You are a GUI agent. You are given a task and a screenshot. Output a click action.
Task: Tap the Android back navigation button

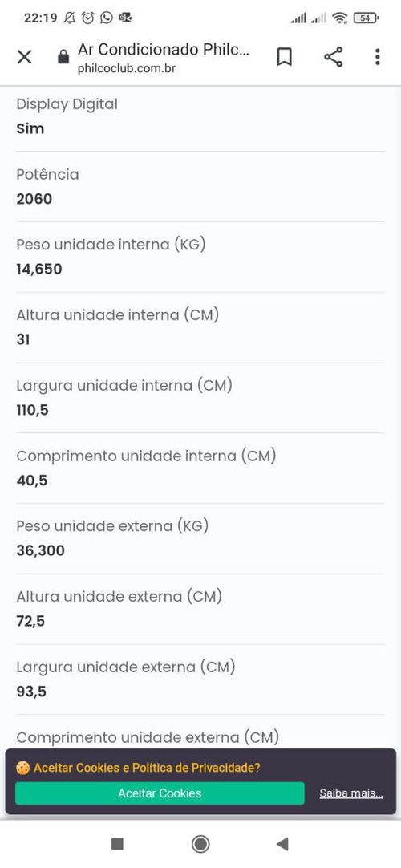click(x=282, y=844)
